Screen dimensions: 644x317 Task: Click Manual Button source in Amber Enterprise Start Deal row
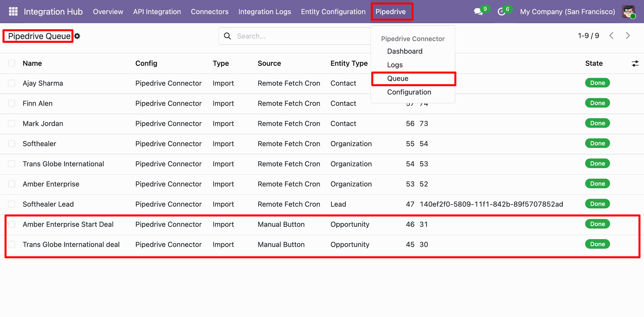click(281, 224)
